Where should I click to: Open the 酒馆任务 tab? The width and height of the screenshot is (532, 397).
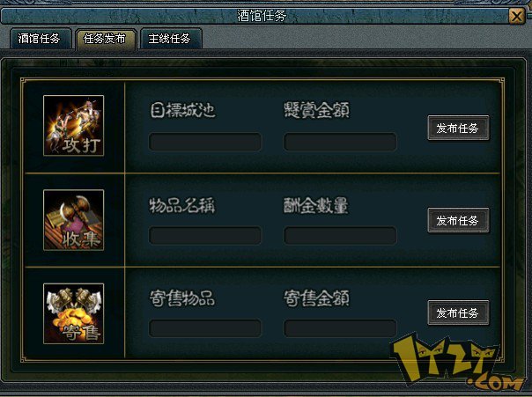(40, 39)
